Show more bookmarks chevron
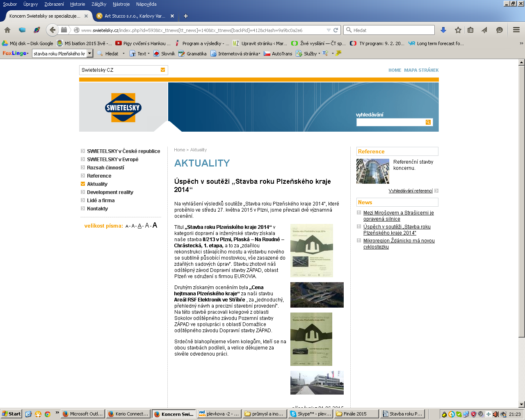Viewport: 525px width, 420px height. 521,43
